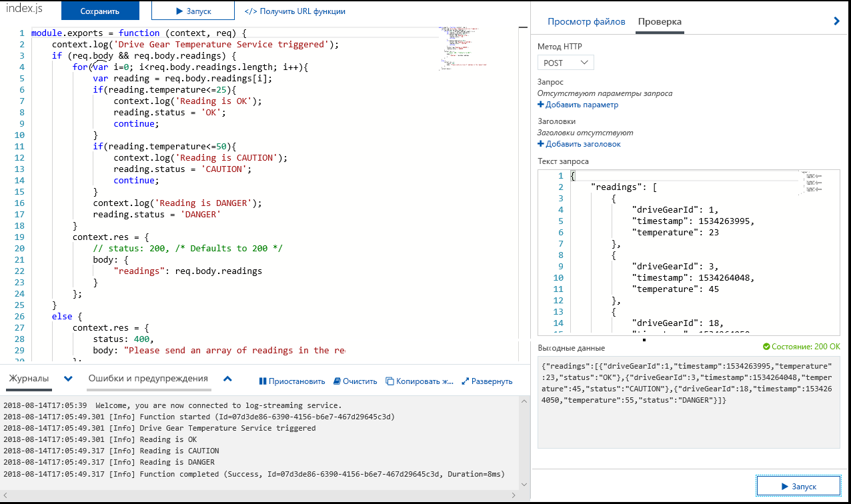This screenshot has height=504, width=851.
Task: Switch to Просмотр файлов tab
Action: (x=586, y=21)
